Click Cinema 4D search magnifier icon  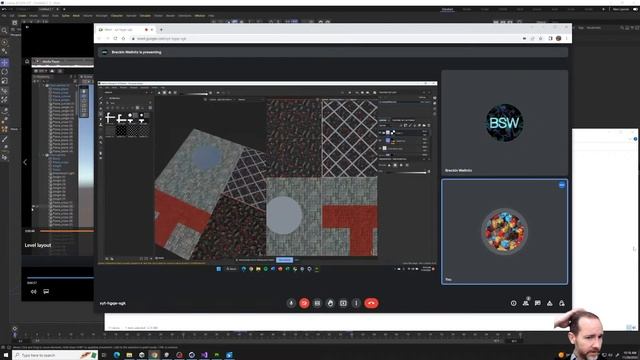click(4, 31)
